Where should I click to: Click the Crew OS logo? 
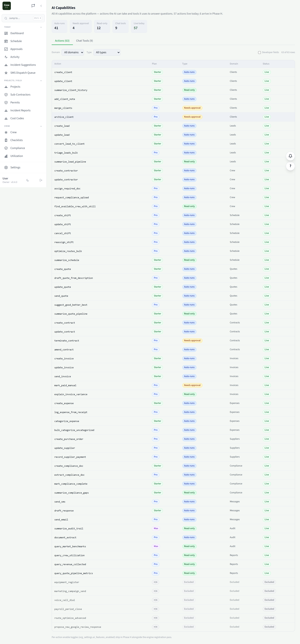(6, 6)
